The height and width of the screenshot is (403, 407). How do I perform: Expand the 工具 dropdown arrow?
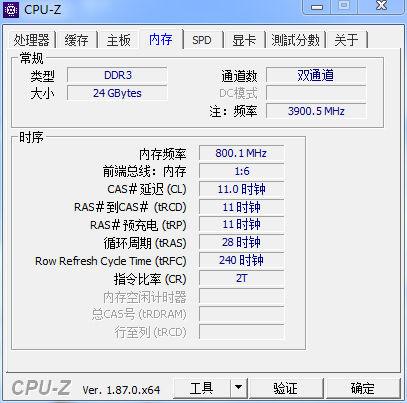(238, 388)
